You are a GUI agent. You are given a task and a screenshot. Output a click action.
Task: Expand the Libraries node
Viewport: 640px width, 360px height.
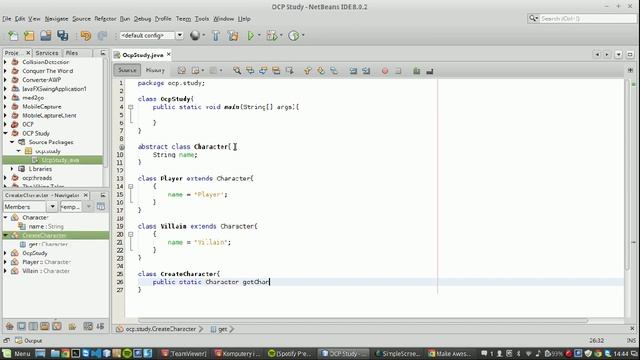[x=12, y=169]
